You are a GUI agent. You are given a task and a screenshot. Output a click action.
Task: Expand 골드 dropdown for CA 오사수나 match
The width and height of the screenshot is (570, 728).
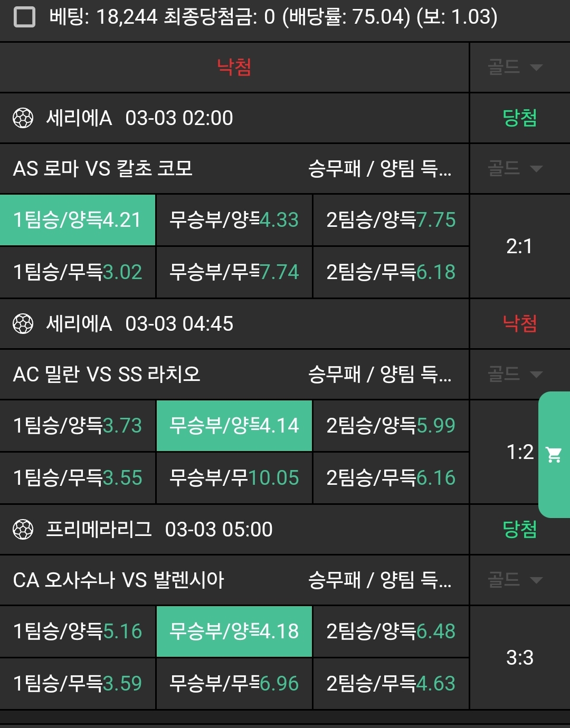[x=515, y=580]
